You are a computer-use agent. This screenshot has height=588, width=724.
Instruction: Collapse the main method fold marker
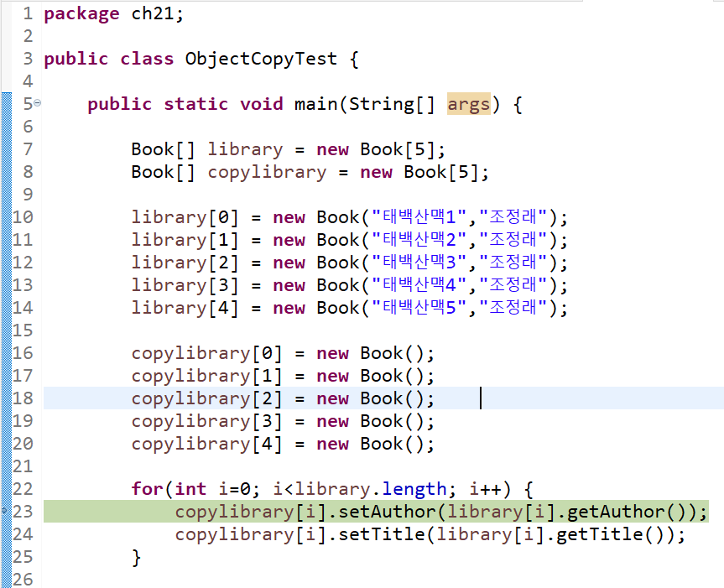tap(38, 103)
